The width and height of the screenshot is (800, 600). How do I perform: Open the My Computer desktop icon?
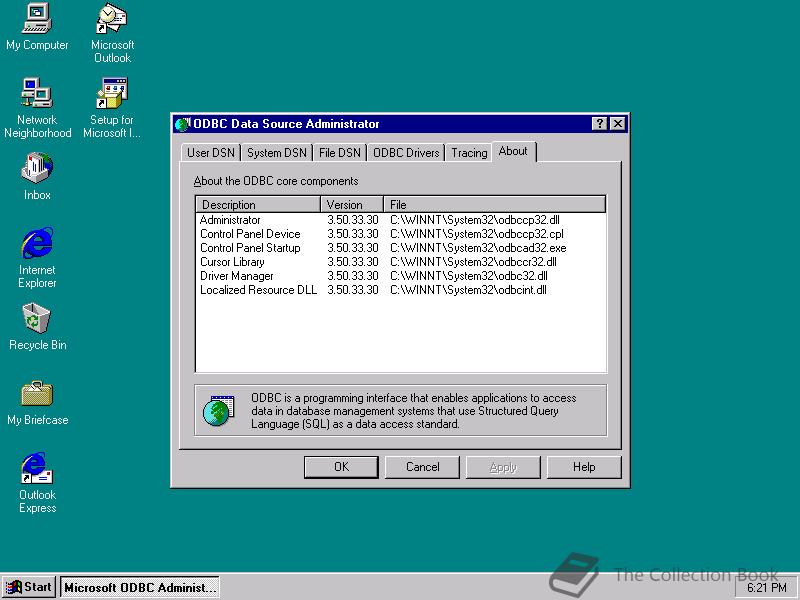(37, 27)
